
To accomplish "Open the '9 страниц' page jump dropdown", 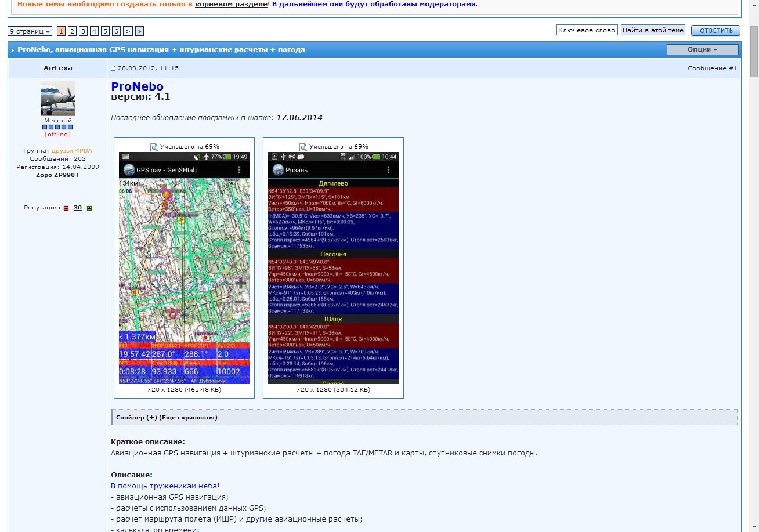I will tap(30, 31).
